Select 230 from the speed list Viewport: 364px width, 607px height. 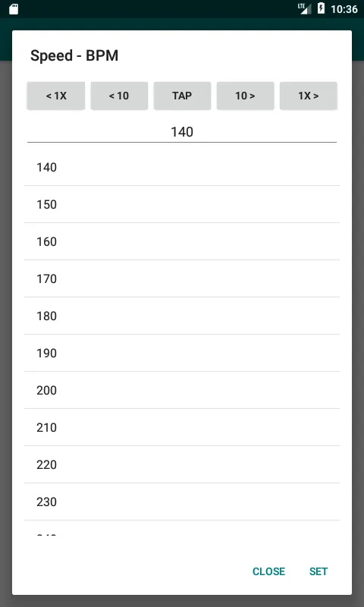182,502
